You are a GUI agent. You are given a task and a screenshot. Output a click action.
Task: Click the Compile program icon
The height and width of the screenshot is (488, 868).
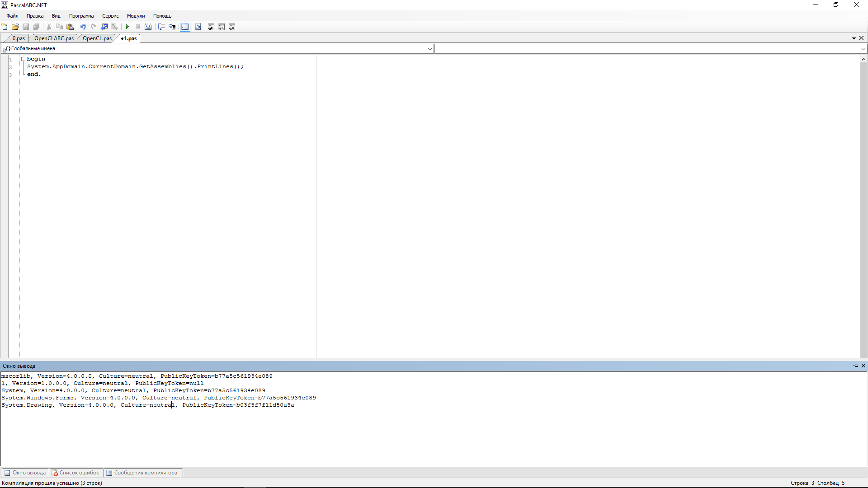point(148,27)
